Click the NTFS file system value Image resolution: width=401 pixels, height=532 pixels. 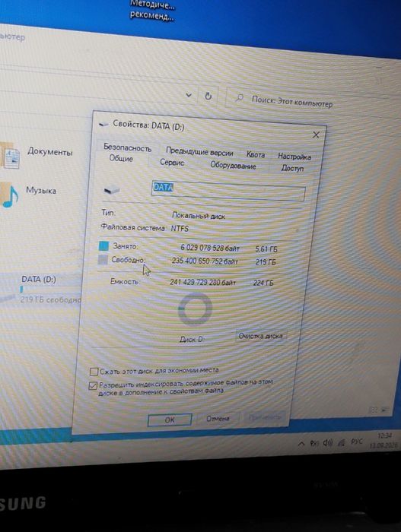pos(180,228)
